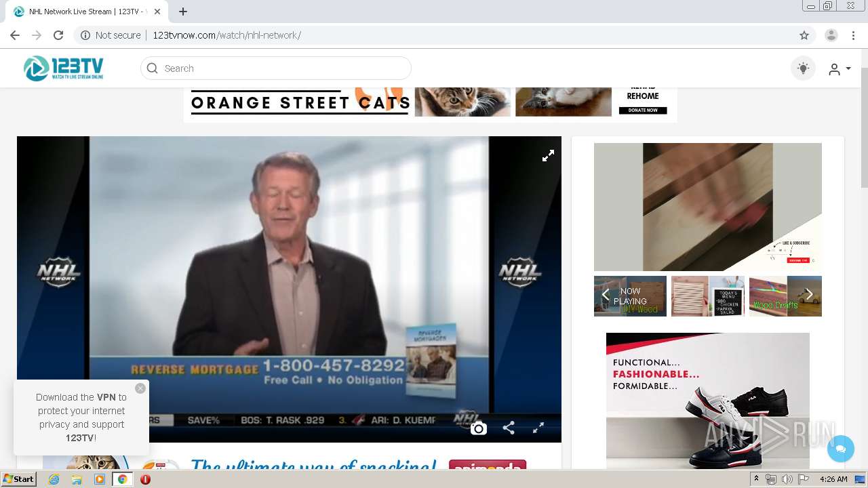The image size is (868, 488).
Task: Close the VPN download popup
Action: (x=140, y=388)
